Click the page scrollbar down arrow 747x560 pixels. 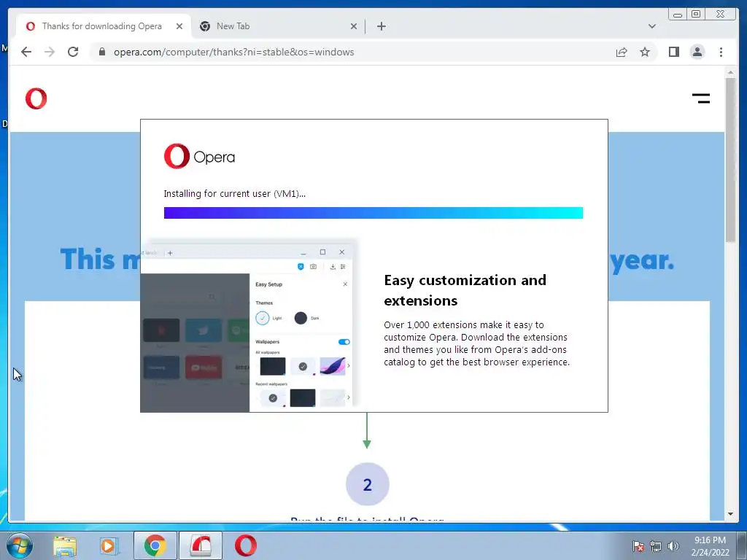click(730, 514)
